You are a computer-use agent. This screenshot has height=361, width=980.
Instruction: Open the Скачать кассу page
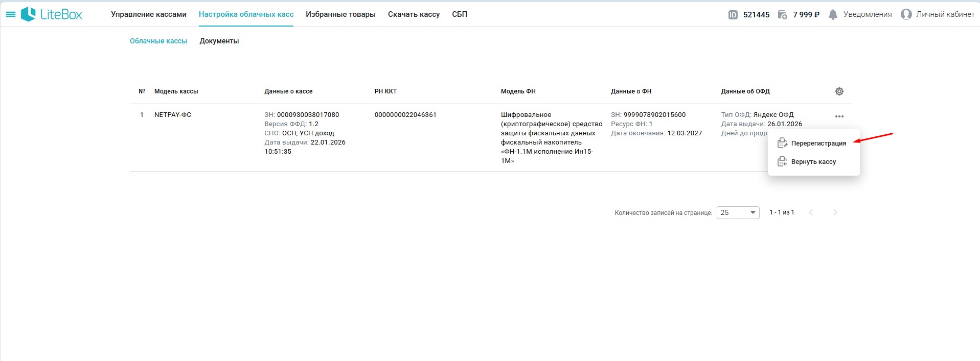coord(414,14)
